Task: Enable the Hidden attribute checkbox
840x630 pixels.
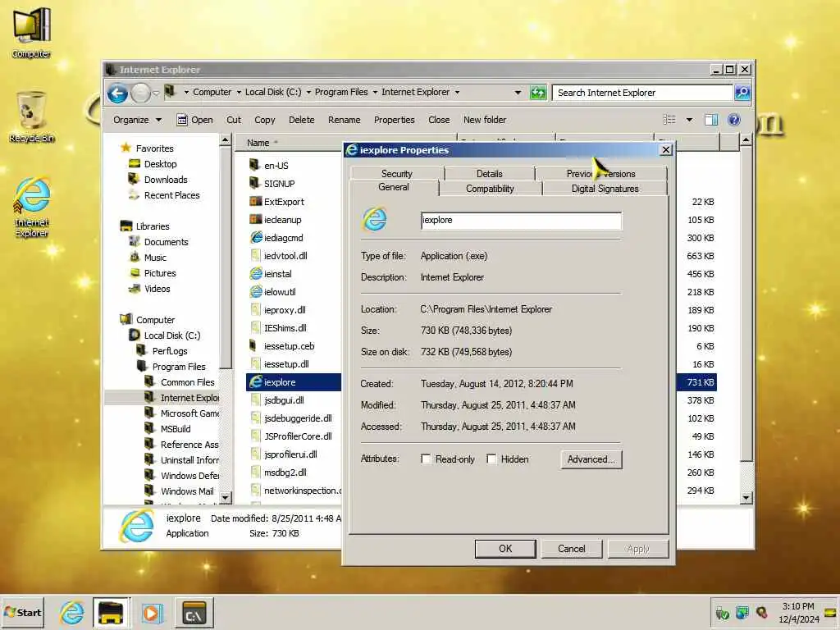Action: point(491,459)
